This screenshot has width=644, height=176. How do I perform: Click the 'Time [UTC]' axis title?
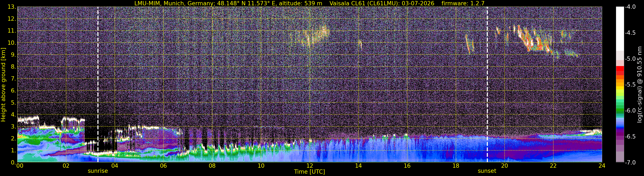click(x=310, y=172)
